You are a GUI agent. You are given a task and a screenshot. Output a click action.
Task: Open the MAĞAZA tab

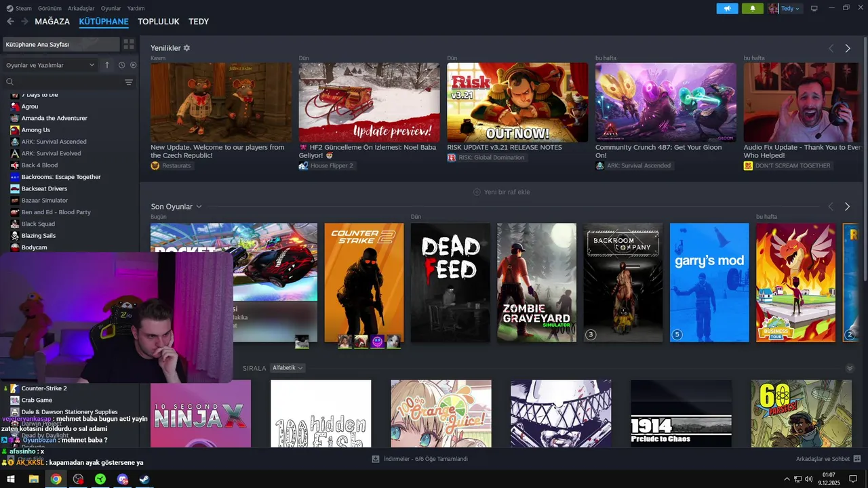[52, 22]
